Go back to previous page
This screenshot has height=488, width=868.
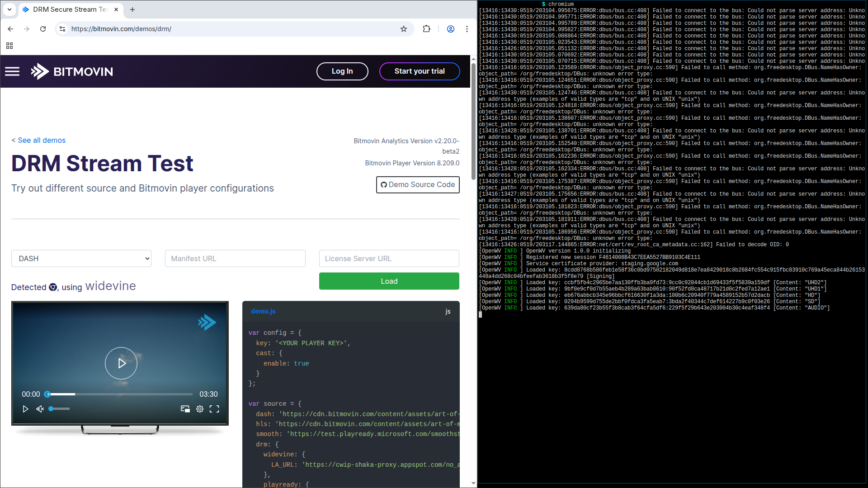click(10, 29)
